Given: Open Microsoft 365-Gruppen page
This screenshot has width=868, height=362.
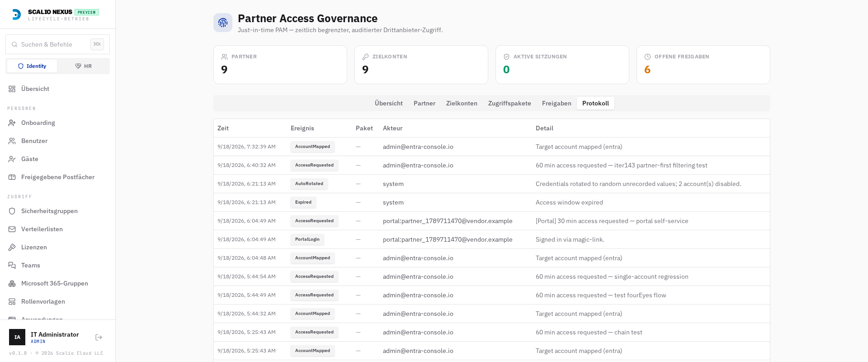Looking at the screenshot, I should coord(57,283).
